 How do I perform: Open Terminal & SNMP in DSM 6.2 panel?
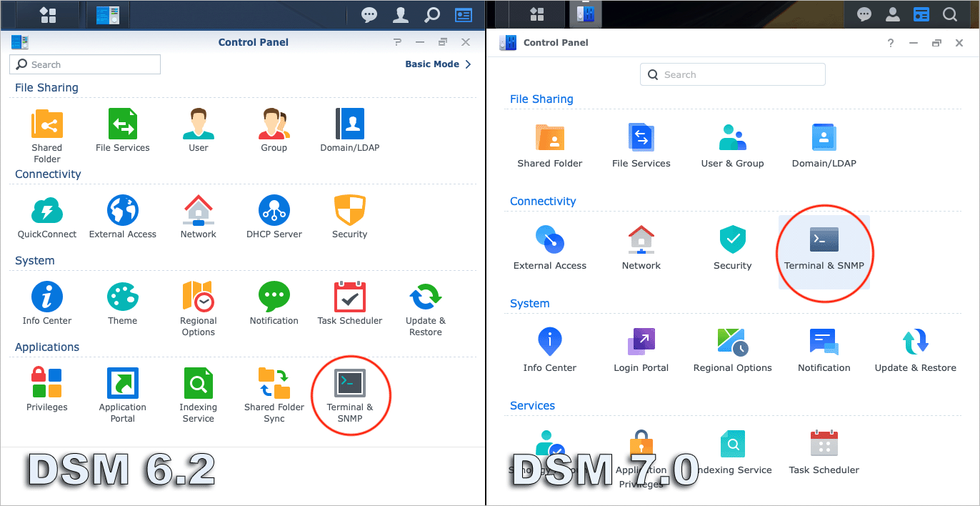[x=350, y=395]
